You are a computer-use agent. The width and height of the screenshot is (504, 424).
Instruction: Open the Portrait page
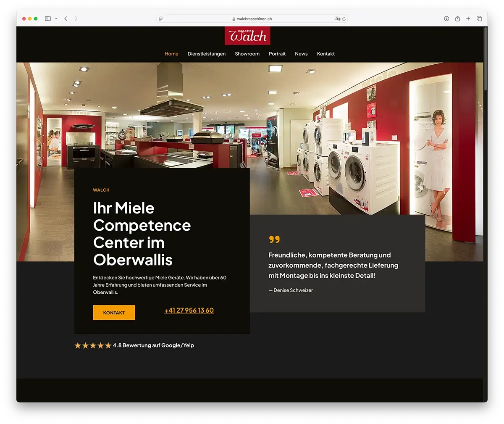point(277,54)
